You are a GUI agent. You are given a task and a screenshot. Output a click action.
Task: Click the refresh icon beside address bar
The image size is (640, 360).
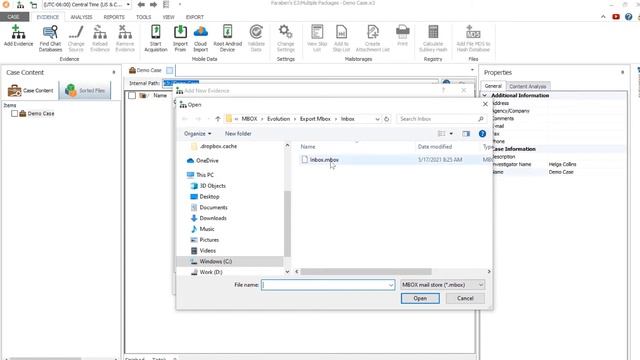click(x=387, y=119)
